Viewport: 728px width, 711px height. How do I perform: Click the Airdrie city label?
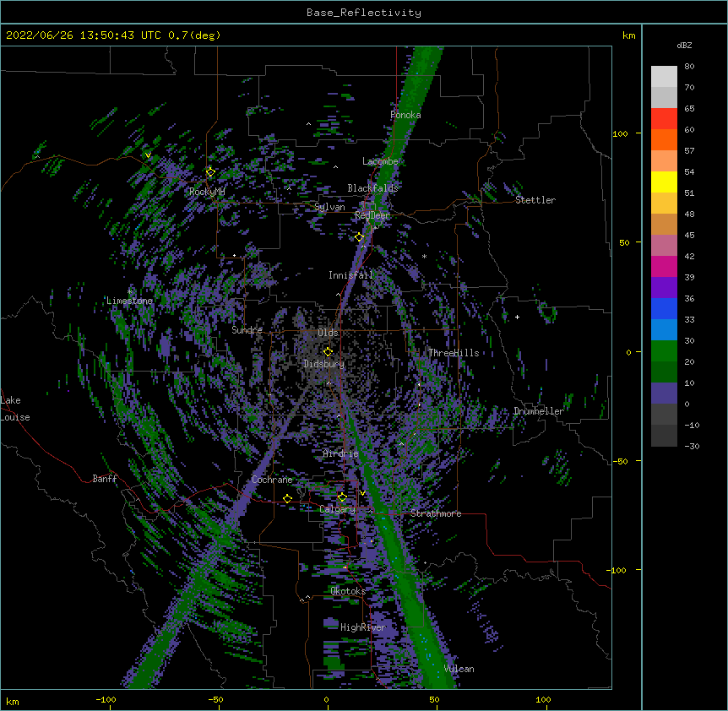click(x=341, y=453)
